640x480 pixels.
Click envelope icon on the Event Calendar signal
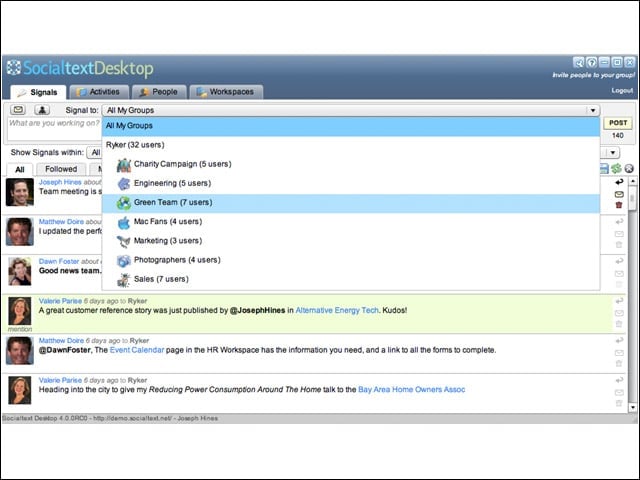(x=619, y=353)
